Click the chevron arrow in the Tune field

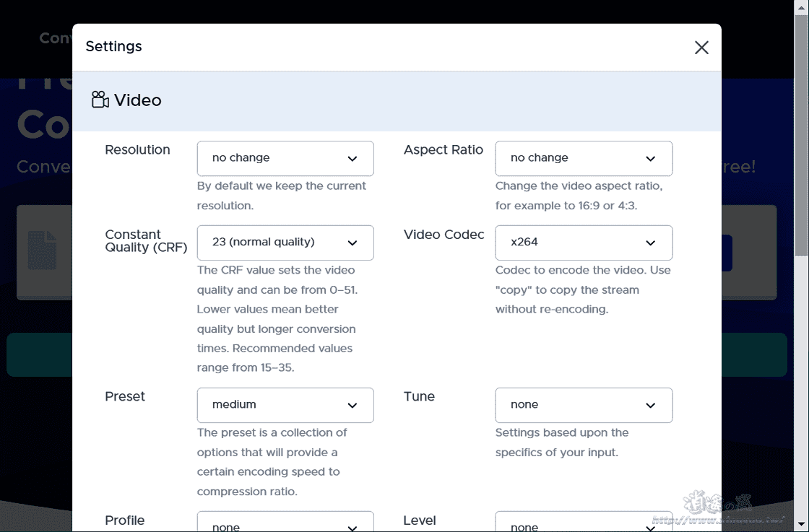650,405
